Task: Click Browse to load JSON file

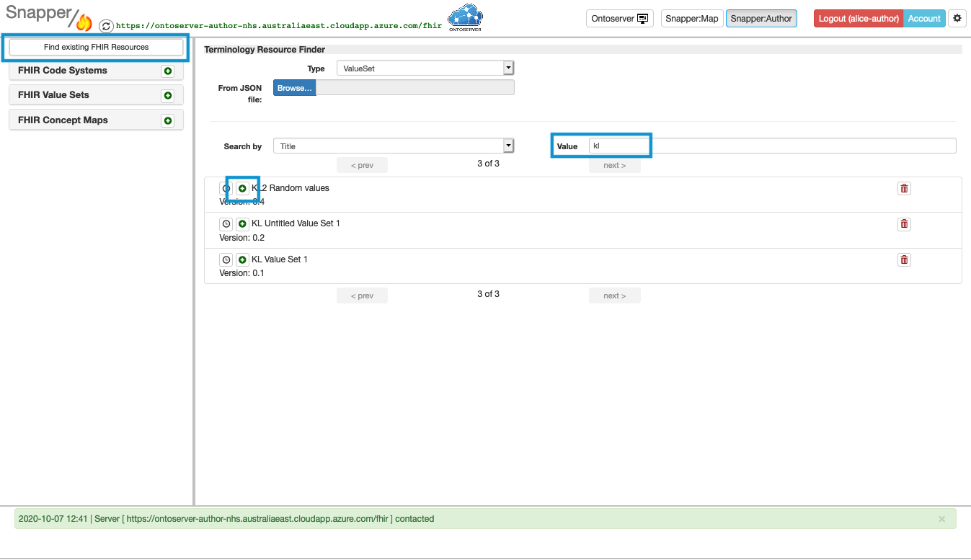Action: click(x=294, y=88)
